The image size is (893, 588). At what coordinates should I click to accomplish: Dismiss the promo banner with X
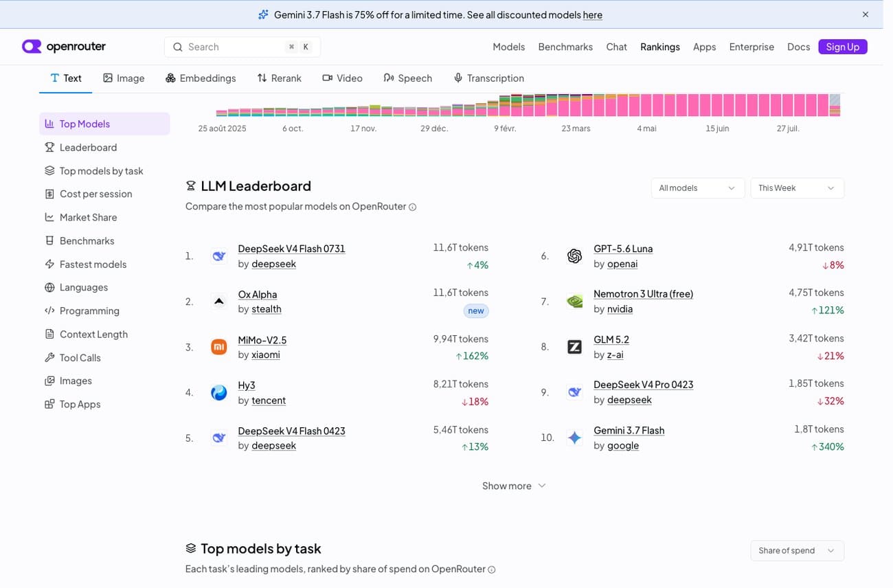tap(866, 14)
